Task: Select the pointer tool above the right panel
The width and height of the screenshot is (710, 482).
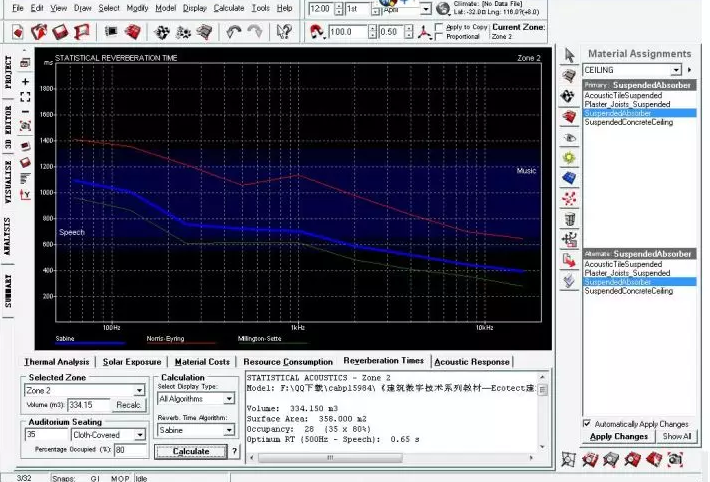Action: click(569, 55)
